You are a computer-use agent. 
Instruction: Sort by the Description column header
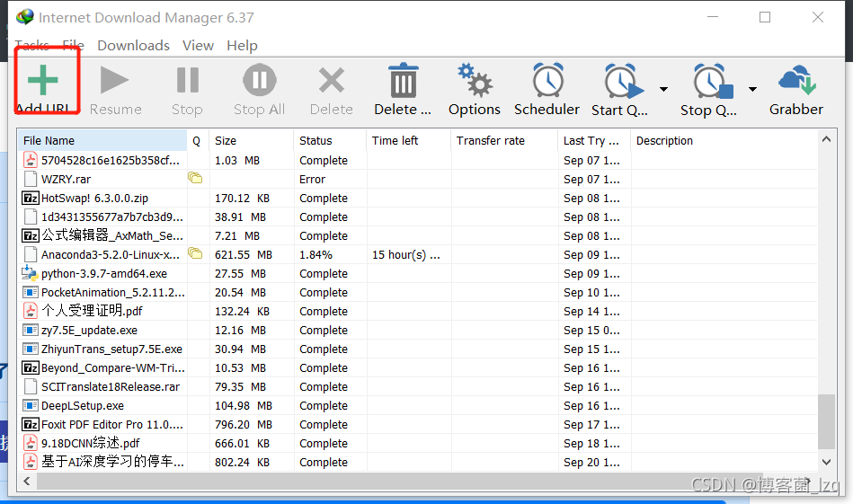(x=724, y=140)
